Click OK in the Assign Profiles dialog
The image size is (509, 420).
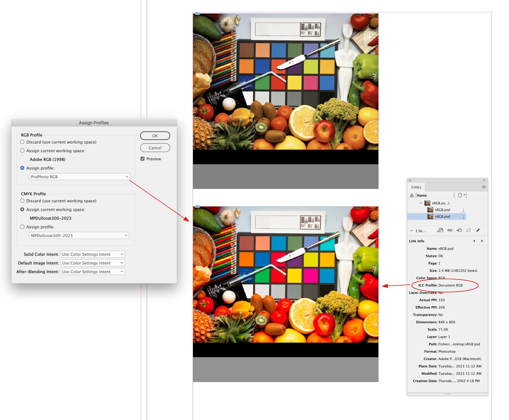[155, 136]
